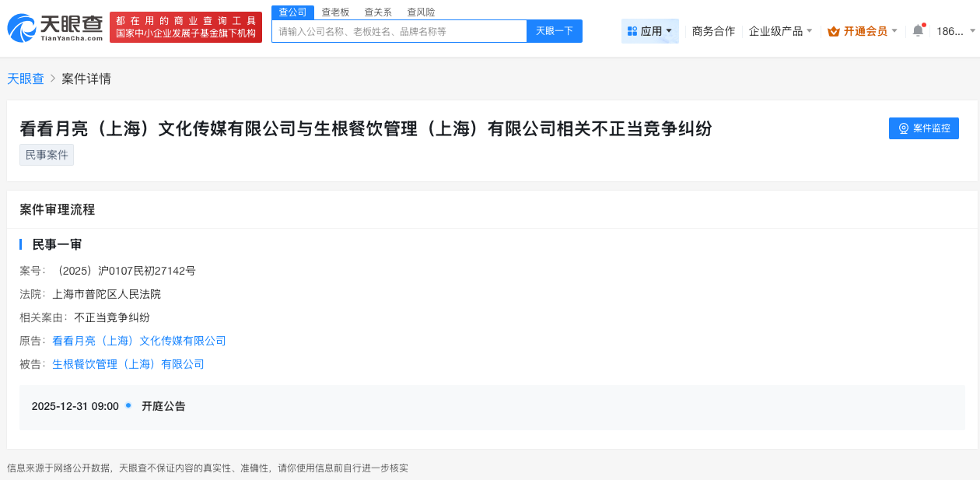
Task: Switch to the 查风险 search tab
Action: pos(419,12)
